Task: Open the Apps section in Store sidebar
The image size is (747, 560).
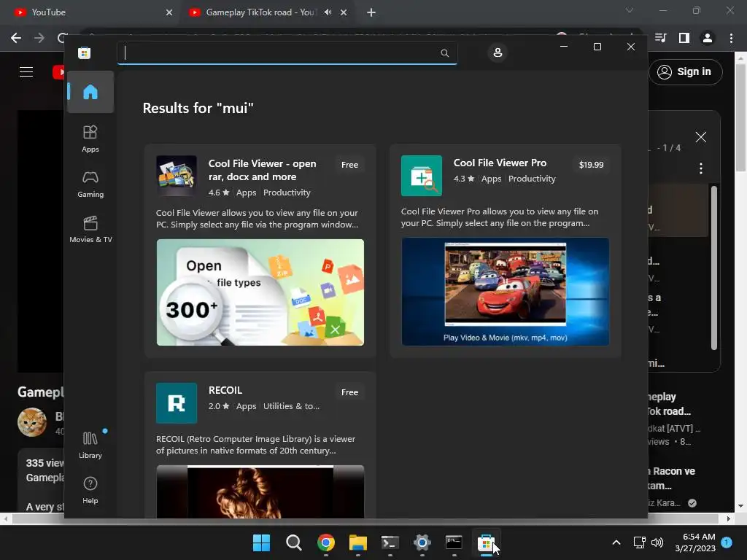Action: coord(90,139)
